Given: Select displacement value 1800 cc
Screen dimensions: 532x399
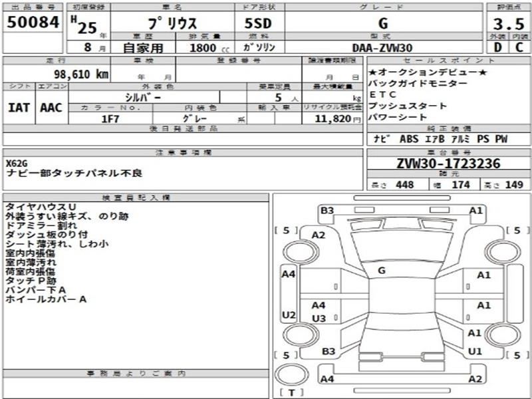Looking at the screenshot, I should [209, 48].
